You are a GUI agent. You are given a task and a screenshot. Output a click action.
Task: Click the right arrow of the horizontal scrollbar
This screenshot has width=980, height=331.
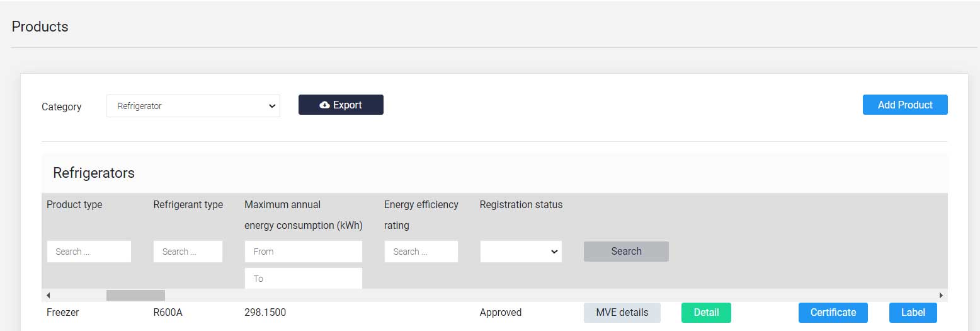941,295
